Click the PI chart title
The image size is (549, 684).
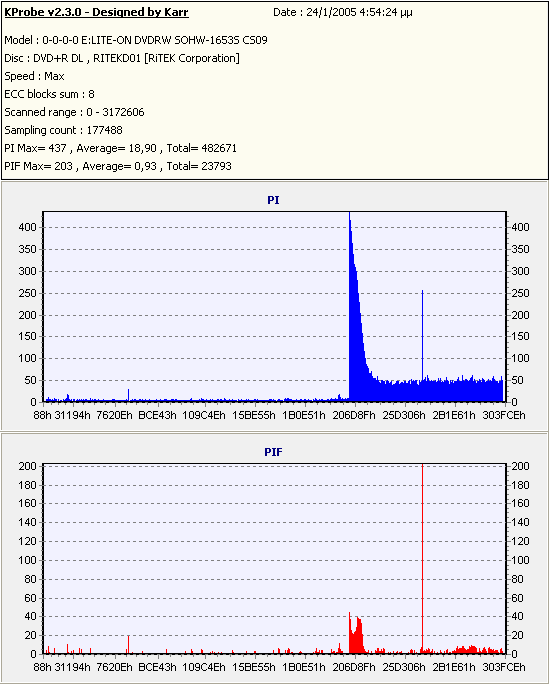[273, 200]
